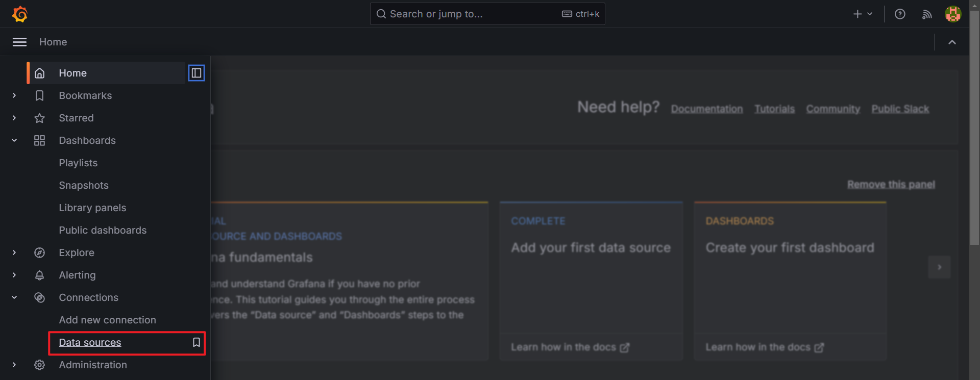Open Starred in the navigation menu
Image resolution: width=980 pixels, height=380 pixels.
pos(76,118)
